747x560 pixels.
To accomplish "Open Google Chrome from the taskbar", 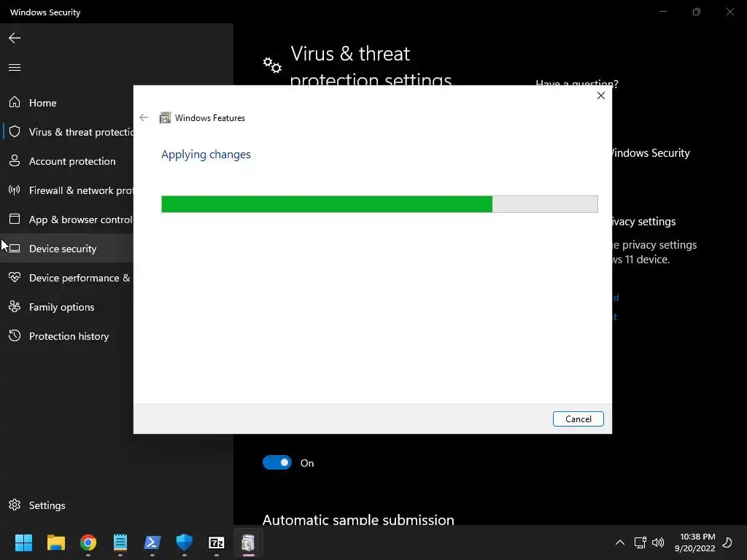I will pyautogui.click(x=88, y=542).
